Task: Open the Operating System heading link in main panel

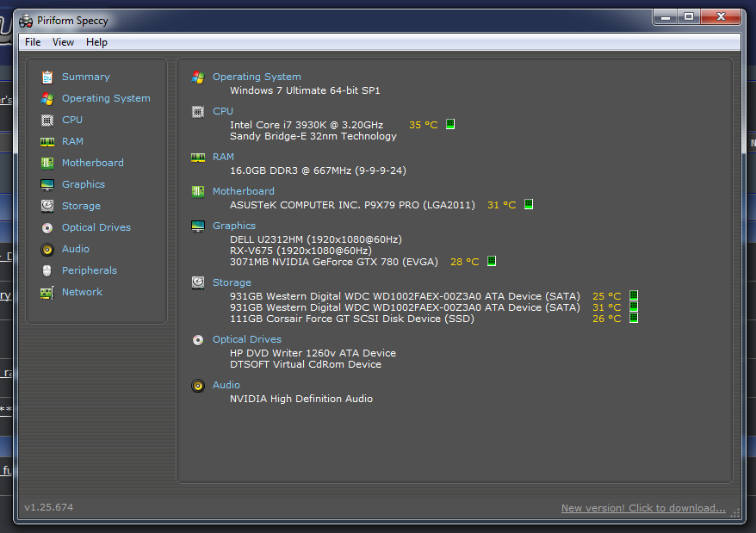Action: [257, 77]
